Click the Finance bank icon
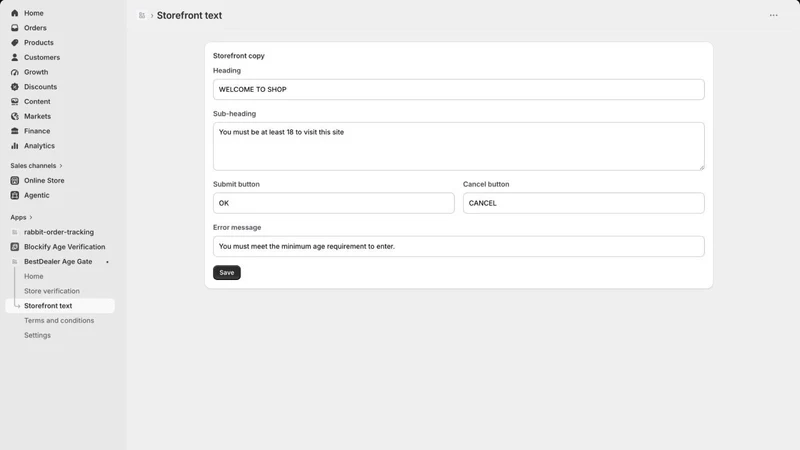Viewport: 800px width, 450px height. pos(15,131)
